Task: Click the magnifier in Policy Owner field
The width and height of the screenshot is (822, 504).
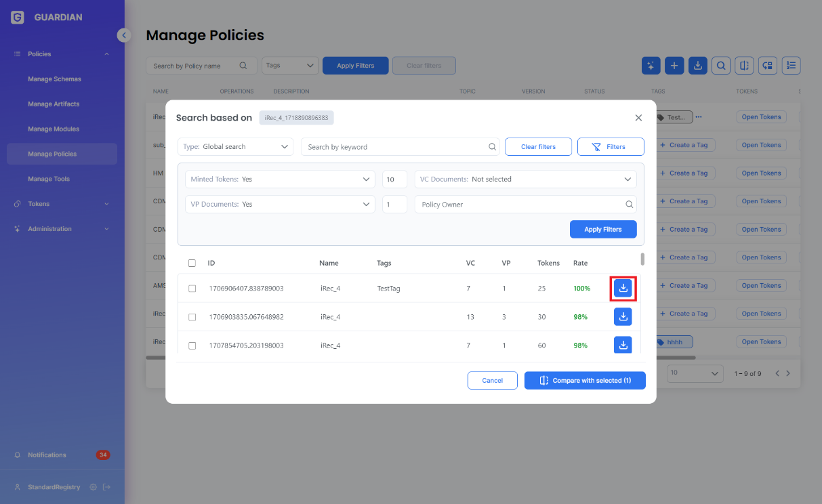Action: [x=629, y=204]
